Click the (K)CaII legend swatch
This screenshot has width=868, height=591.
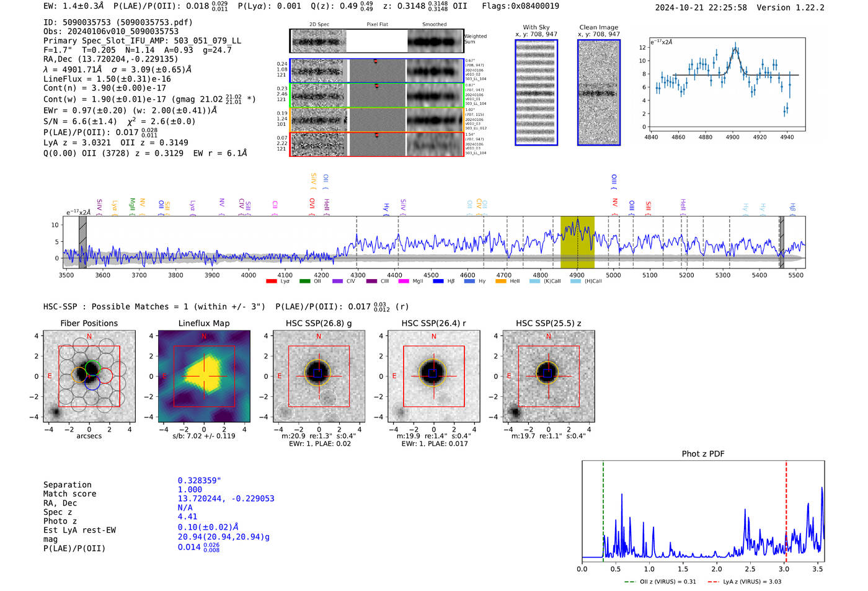pyautogui.click(x=534, y=282)
